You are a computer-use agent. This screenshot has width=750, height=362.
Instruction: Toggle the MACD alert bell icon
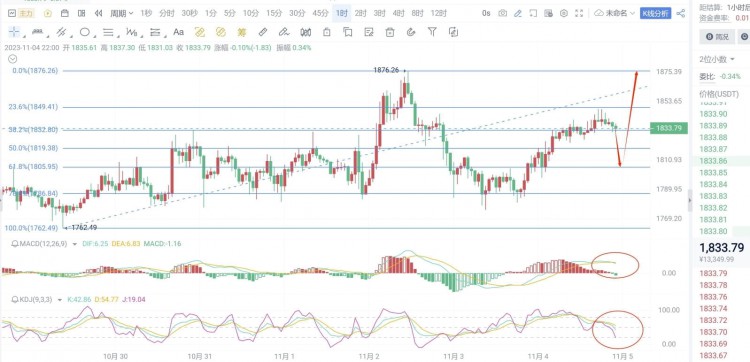(15, 243)
